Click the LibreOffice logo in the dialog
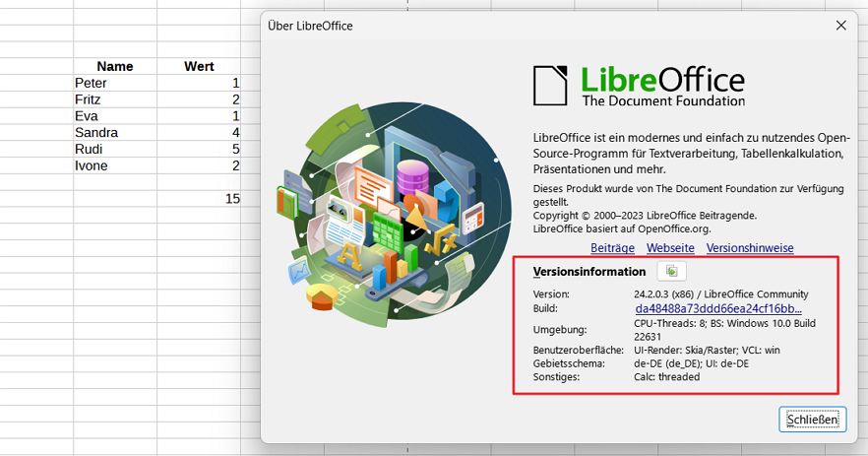 [639, 86]
